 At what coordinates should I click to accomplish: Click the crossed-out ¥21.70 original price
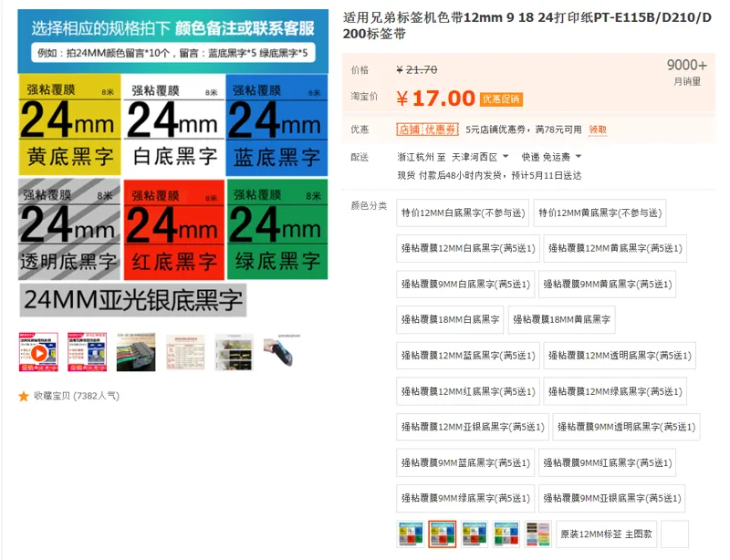(417, 70)
